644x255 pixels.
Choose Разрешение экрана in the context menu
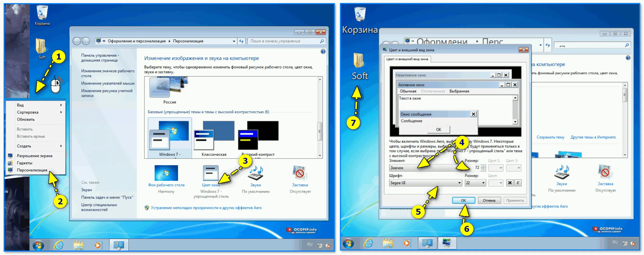click(x=36, y=156)
